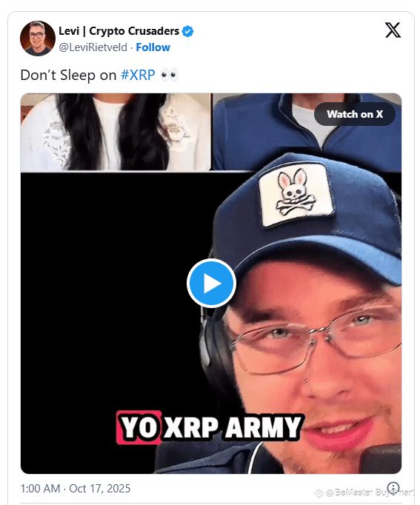The width and height of the screenshot is (420, 505).
Task: Open Levi's profile avatar picture
Action: 37,39
